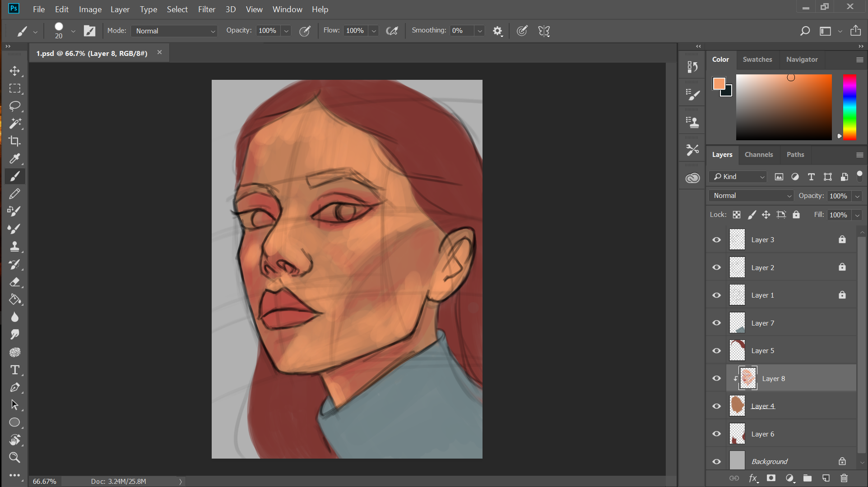This screenshot has width=868, height=487.
Task: Click the rainbow hue slider strip
Action: point(849,107)
